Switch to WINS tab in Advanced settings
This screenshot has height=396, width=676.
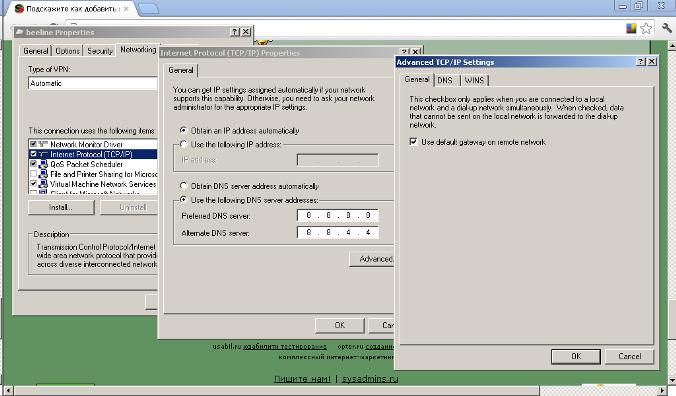point(474,80)
